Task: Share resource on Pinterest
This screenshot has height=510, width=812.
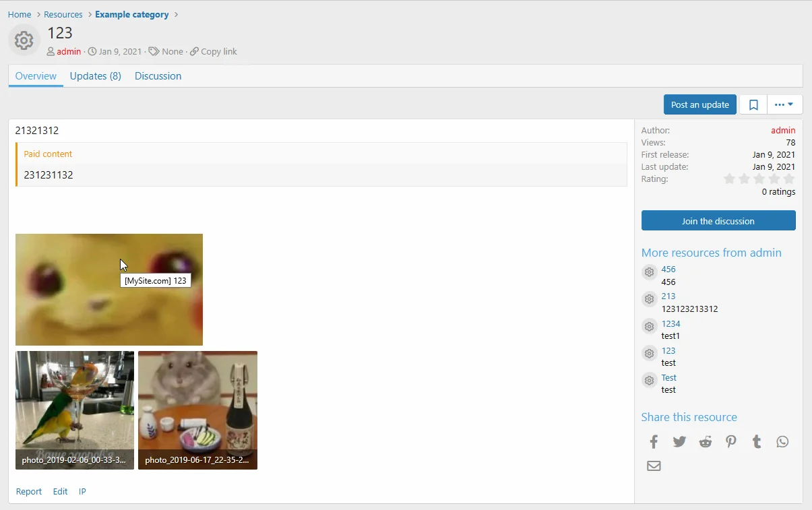Action: [x=731, y=442]
